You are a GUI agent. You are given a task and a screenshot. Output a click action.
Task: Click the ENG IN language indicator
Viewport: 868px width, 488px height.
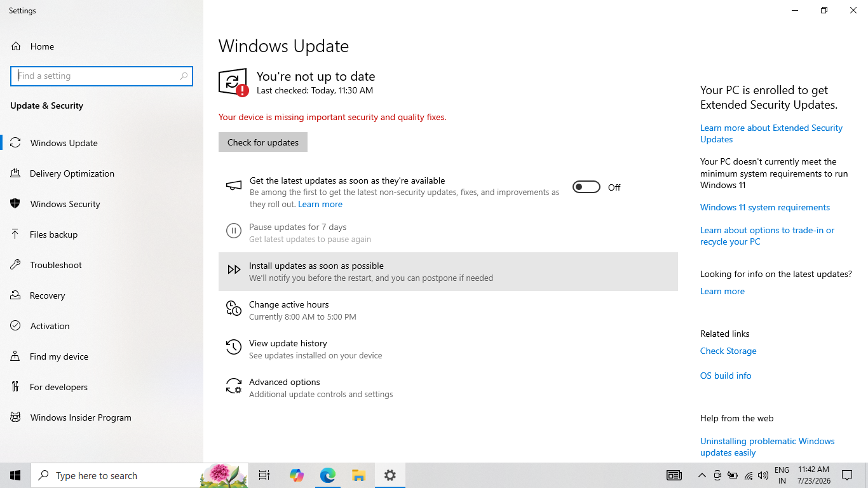coord(782,475)
